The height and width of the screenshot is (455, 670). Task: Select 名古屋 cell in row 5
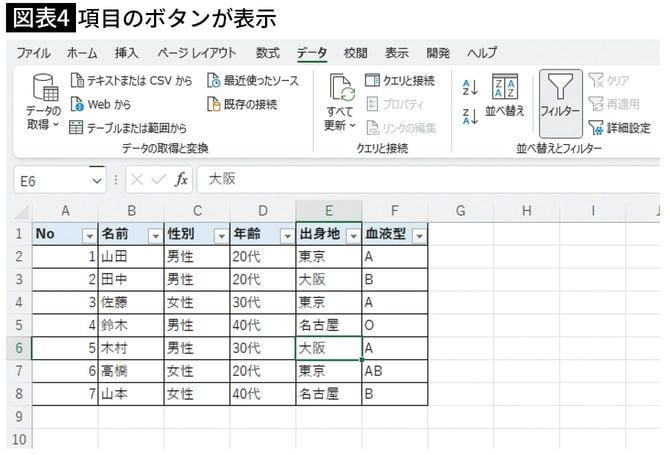click(x=329, y=325)
